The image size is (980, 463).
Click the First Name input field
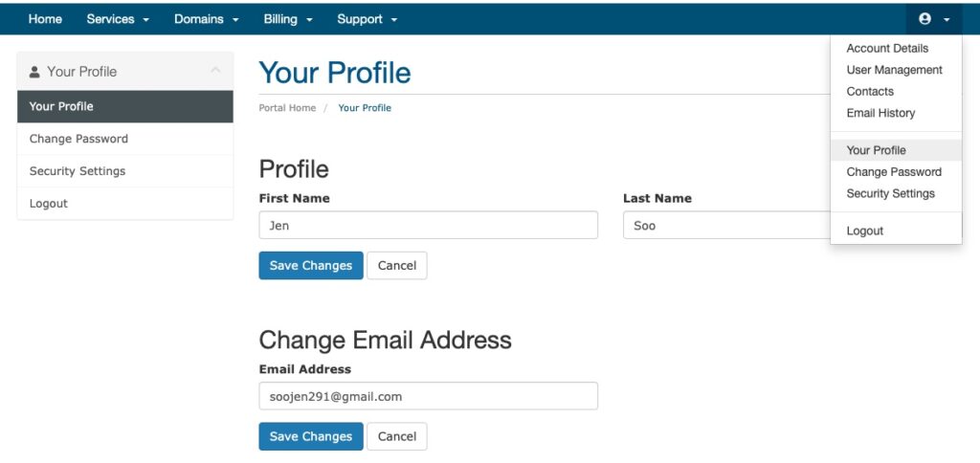[x=428, y=225]
